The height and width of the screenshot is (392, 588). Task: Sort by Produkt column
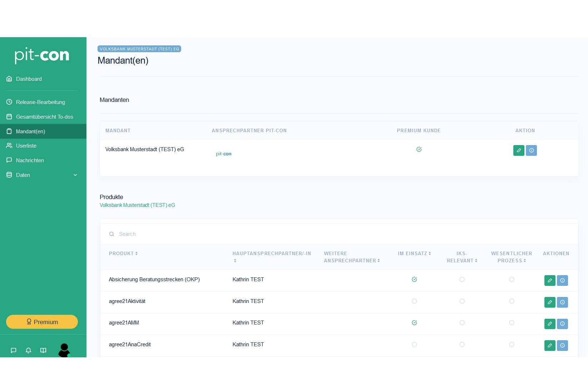click(x=123, y=253)
